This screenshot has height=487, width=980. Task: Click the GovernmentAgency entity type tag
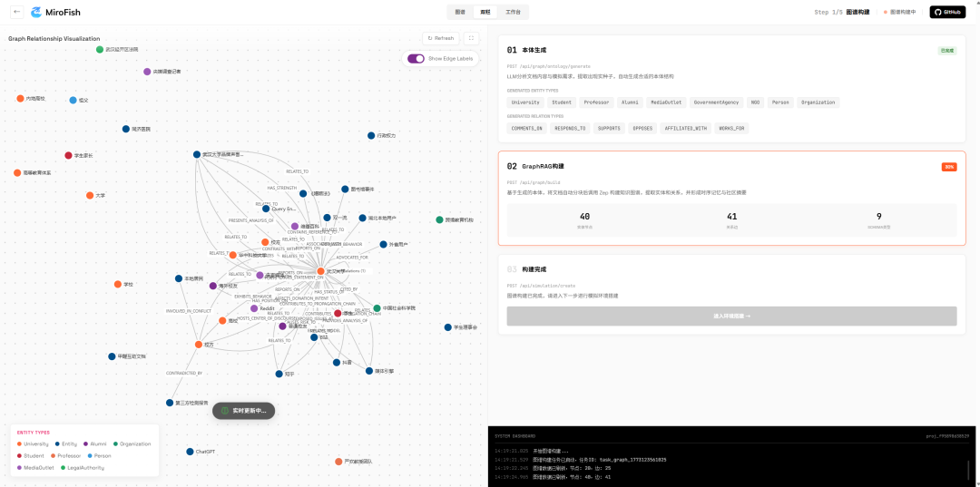[x=717, y=102]
